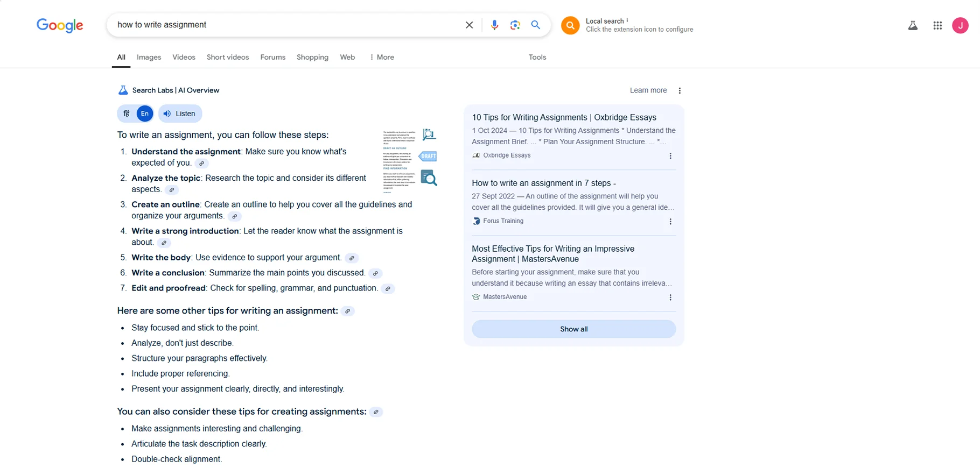
Task: Clear the search query with X
Action: 470,25
